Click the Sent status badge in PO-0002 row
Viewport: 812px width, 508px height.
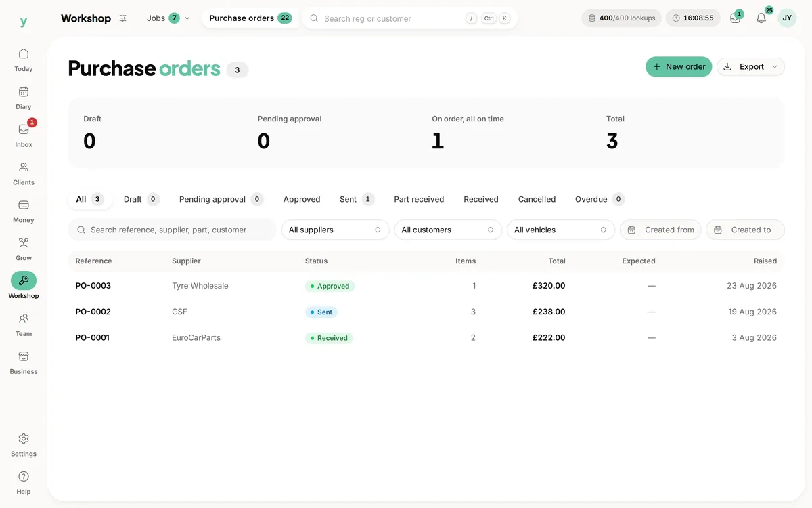321,312
